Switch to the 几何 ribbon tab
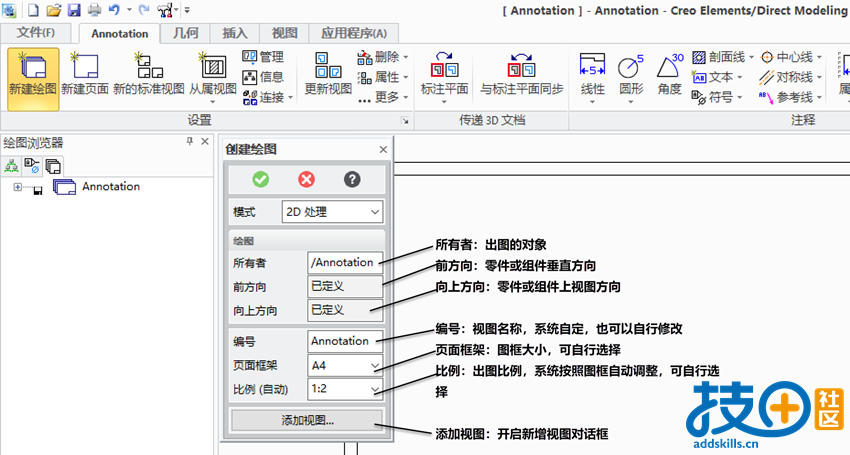Screen dimensions: 850x455 185,33
